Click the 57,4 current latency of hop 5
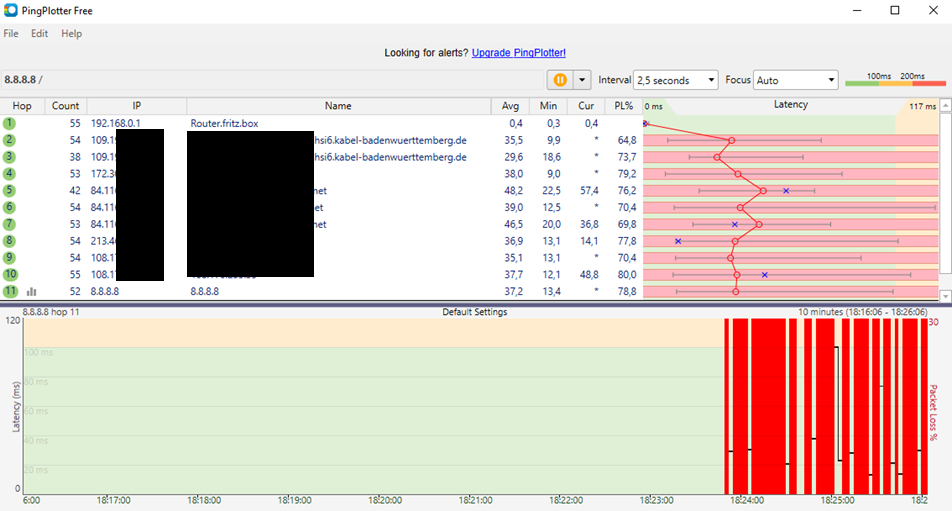This screenshot has width=952, height=511. [x=589, y=191]
